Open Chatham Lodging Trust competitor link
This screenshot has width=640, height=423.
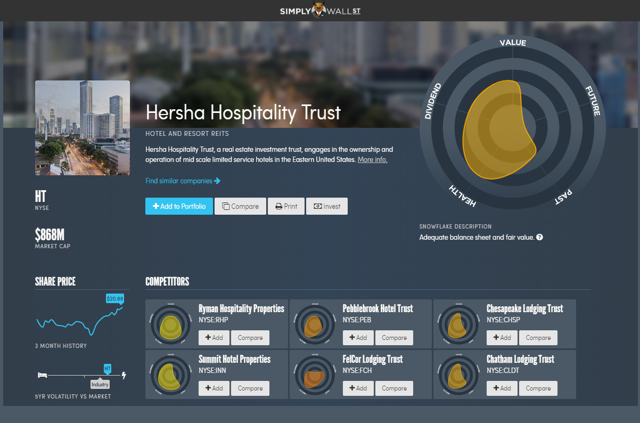520,359
